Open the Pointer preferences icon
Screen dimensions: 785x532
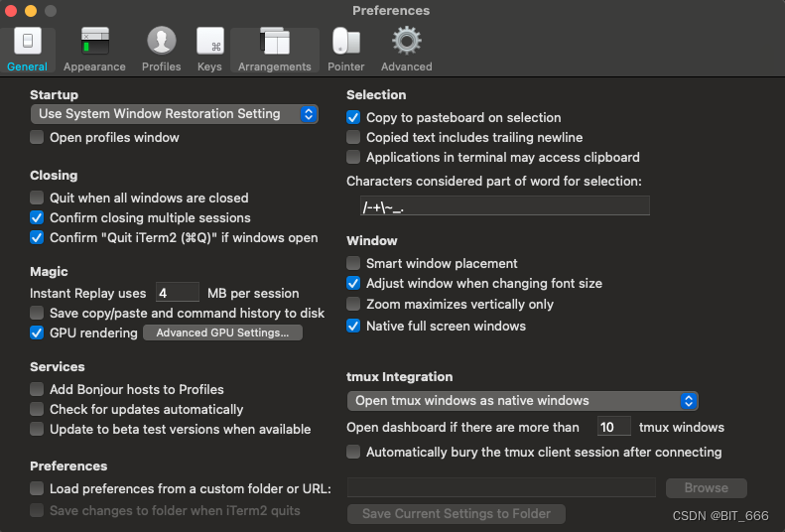(x=346, y=41)
